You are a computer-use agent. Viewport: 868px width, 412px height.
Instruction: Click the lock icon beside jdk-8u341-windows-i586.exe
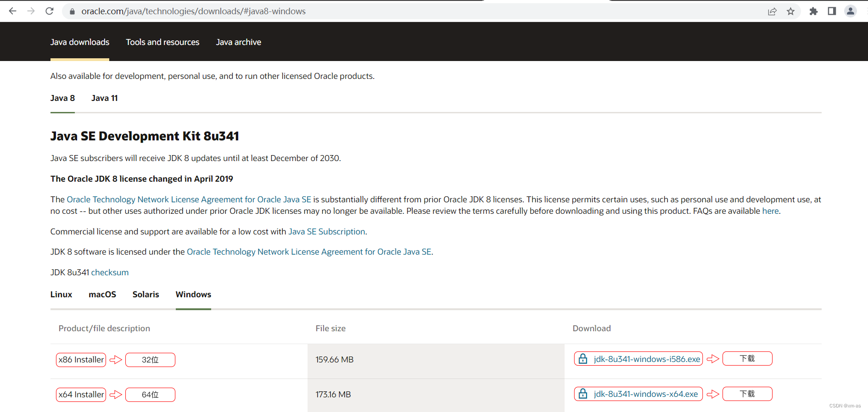point(583,359)
